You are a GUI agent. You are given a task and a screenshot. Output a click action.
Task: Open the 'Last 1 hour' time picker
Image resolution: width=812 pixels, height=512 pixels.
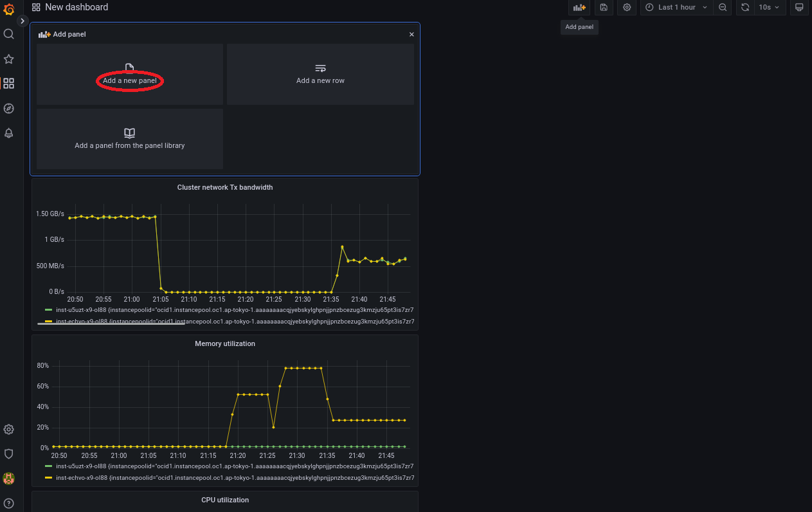(x=676, y=8)
